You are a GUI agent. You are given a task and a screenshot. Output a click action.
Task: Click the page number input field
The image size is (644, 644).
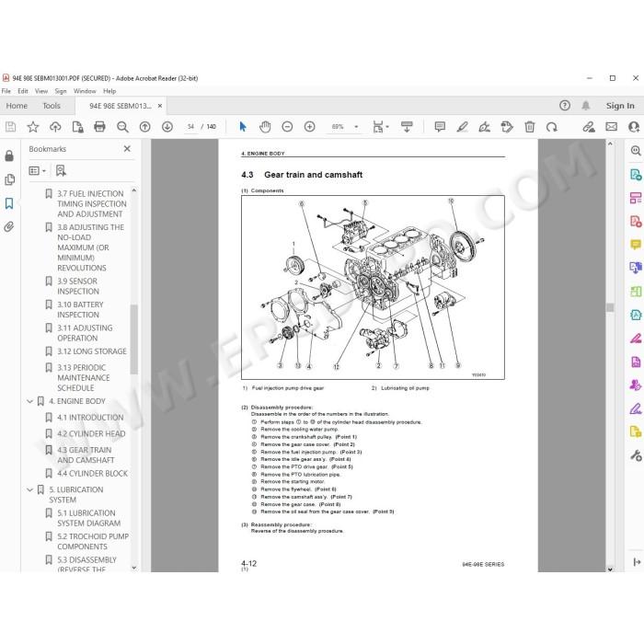pyautogui.click(x=190, y=127)
